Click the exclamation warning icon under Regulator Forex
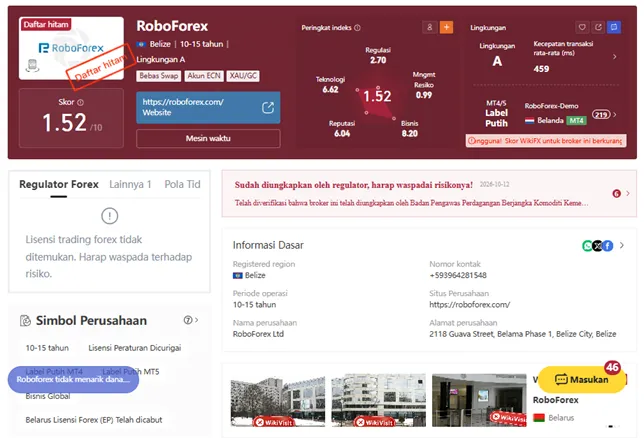 [109, 216]
